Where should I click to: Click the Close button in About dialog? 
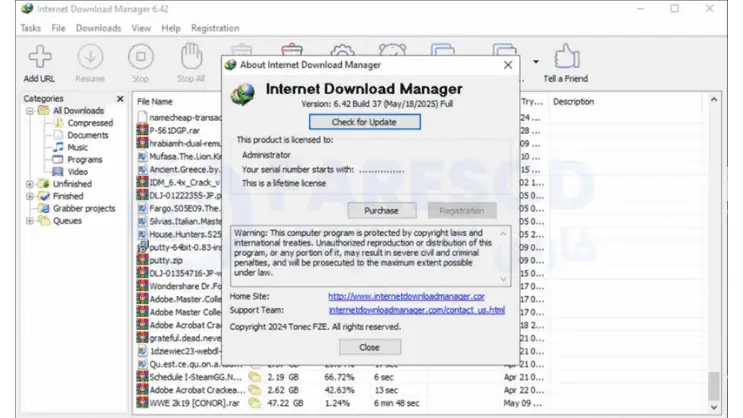370,347
